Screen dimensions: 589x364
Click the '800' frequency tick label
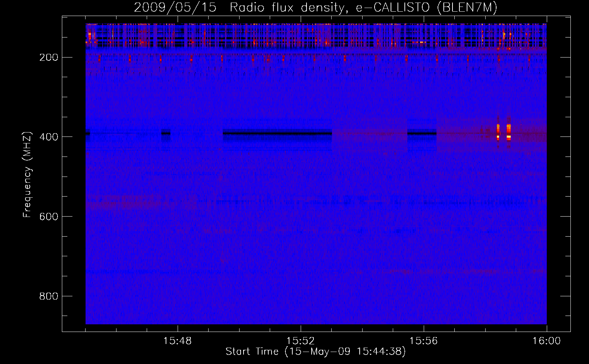click(x=49, y=296)
